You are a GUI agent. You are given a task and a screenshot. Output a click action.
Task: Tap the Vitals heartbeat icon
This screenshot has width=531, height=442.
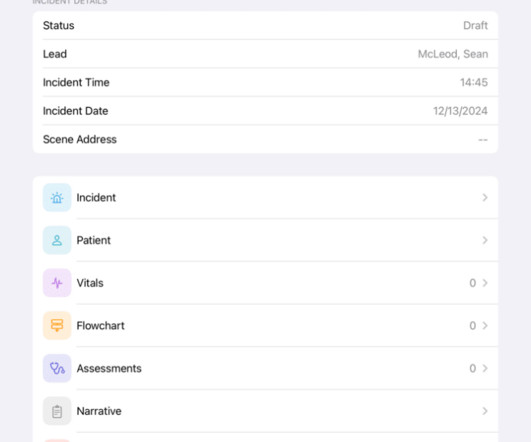pyautogui.click(x=57, y=283)
